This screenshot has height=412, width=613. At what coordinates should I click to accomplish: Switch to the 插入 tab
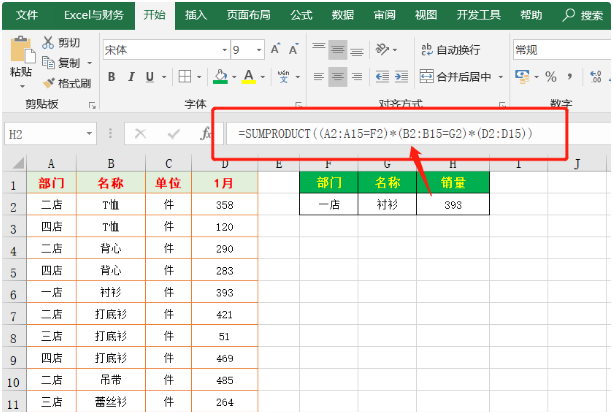(x=196, y=15)
